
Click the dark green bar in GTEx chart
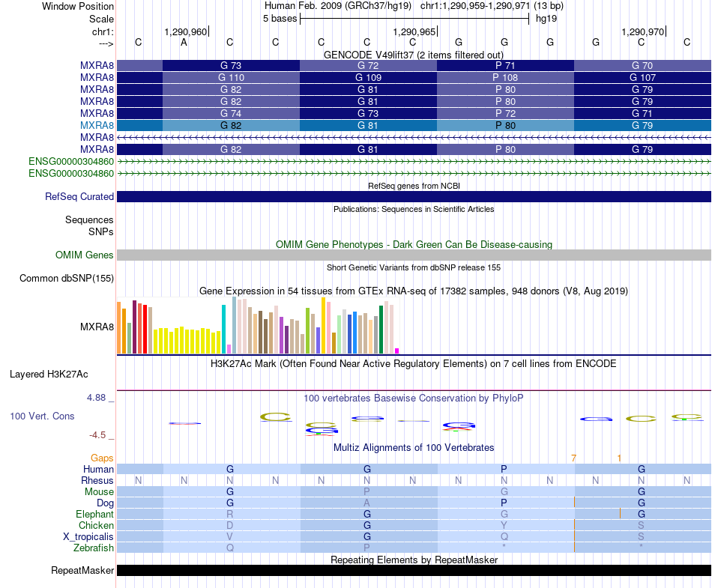[381, 330]
